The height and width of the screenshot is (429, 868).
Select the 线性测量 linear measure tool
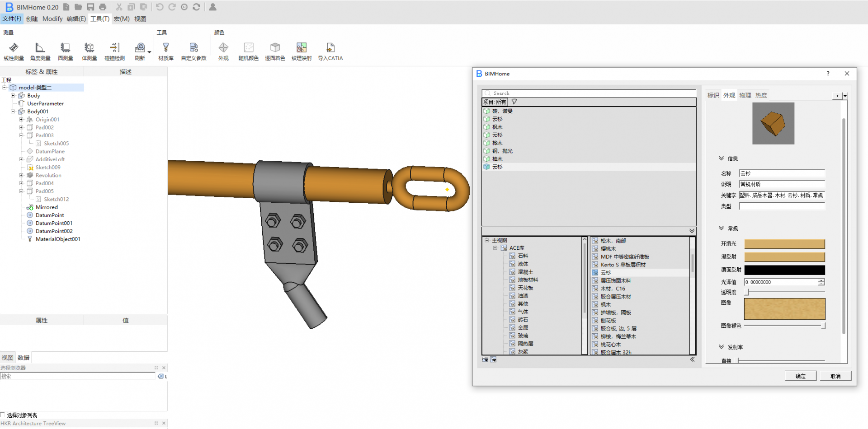pyautogui.click(x=14, y=51)
